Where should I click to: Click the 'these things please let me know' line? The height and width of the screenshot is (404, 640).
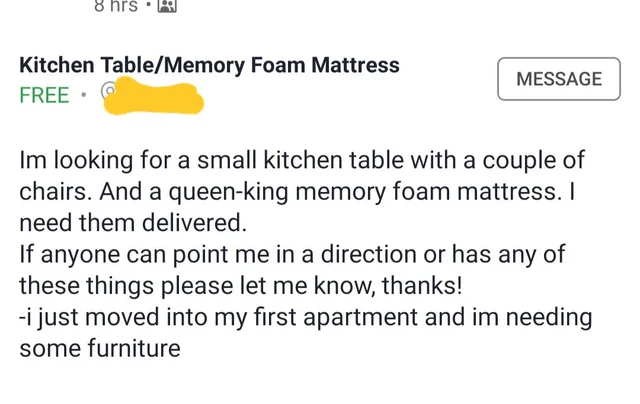[241, 285]
